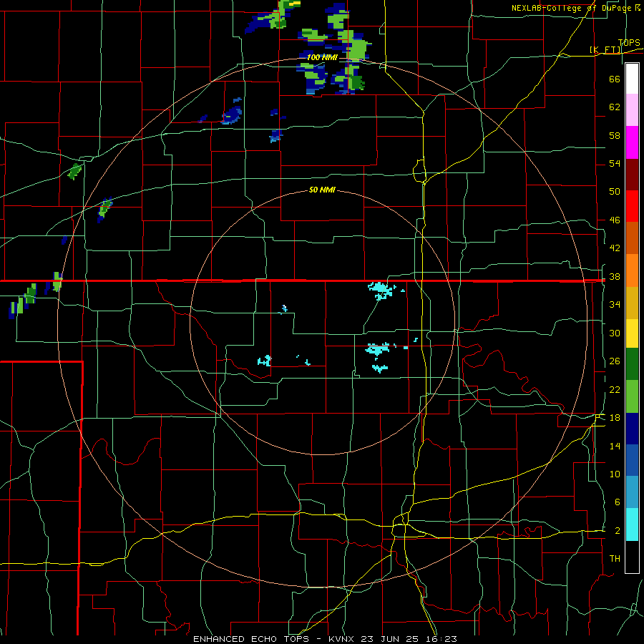The image size is (644, 644).
Task: Click the "100 NMI" range ring label
Action: click(321, 57)
